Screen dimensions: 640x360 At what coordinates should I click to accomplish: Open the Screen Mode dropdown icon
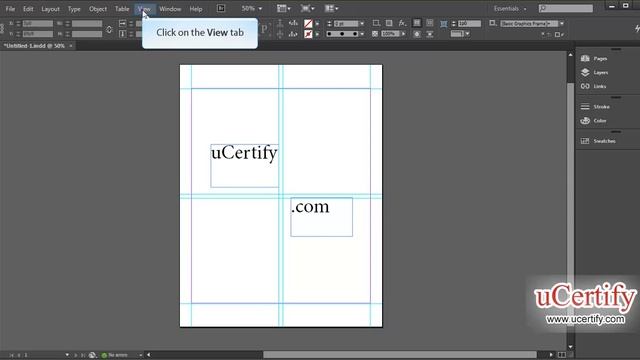(x=307, y=8)
